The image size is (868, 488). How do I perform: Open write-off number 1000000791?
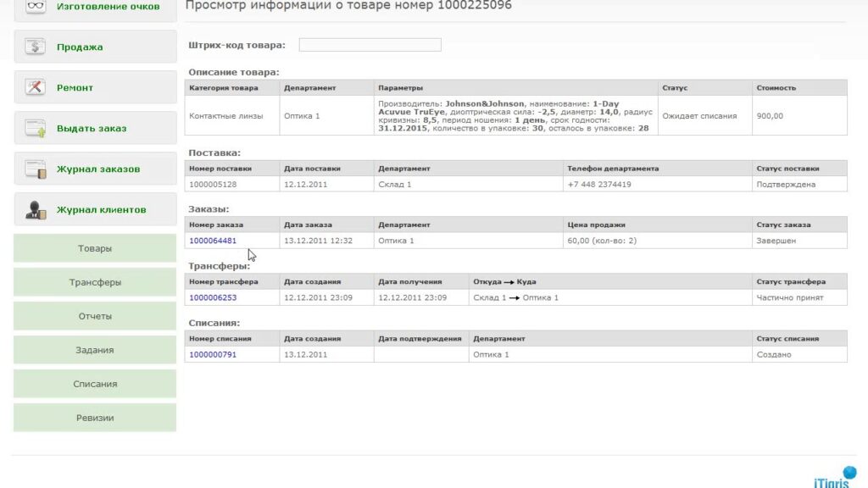(213, 354)
